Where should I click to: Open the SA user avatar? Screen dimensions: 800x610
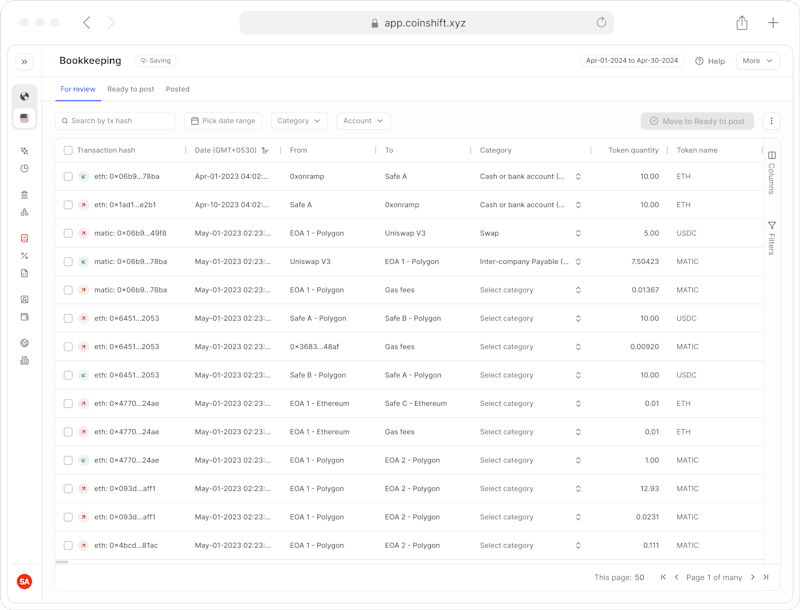pyautogui.click(x=24, y=581)
